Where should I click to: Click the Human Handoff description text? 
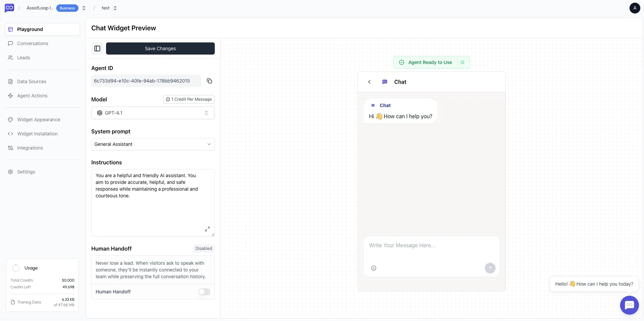(150, 270)
